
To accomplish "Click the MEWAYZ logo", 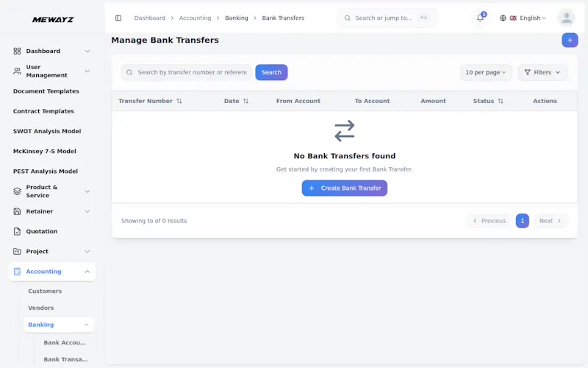I will (x=53, y=20).
